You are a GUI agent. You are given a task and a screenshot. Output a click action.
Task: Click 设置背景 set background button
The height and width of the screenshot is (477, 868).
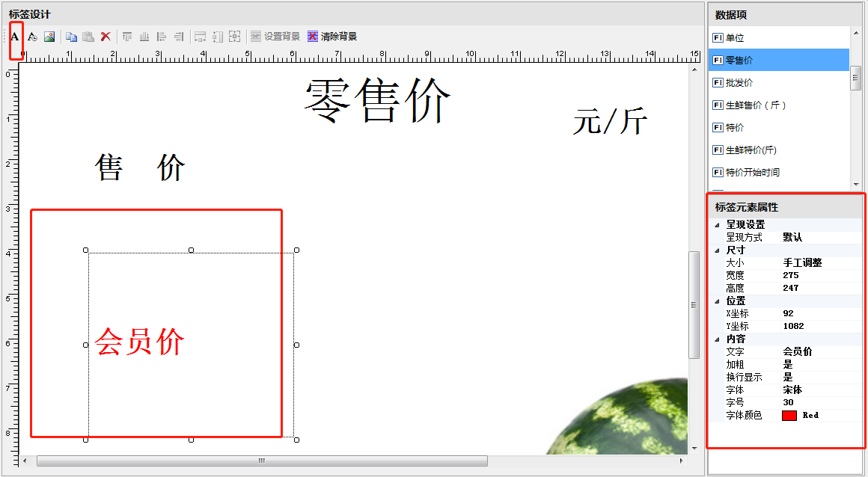pyautogui.click(x=275, y=37)
